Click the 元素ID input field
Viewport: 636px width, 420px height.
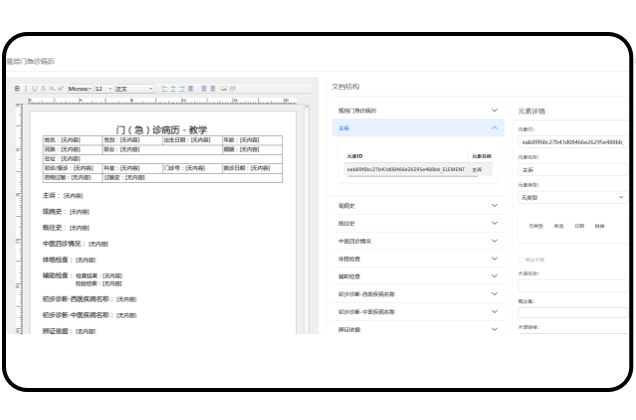coord(572,142)
